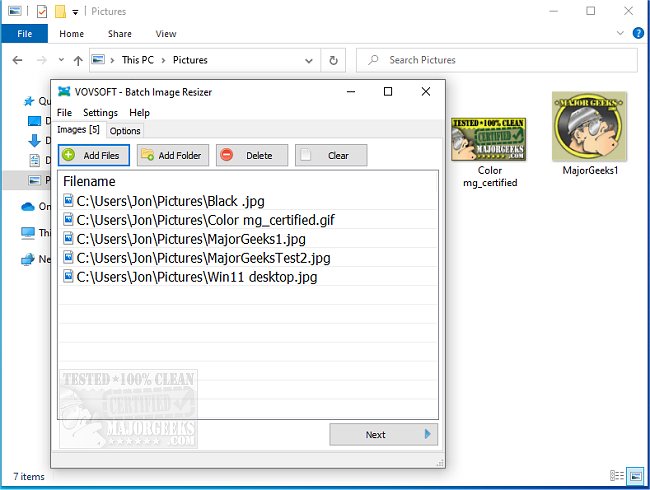
Task: Refresh the Pictures folder
Action: [x=333, y=61]
